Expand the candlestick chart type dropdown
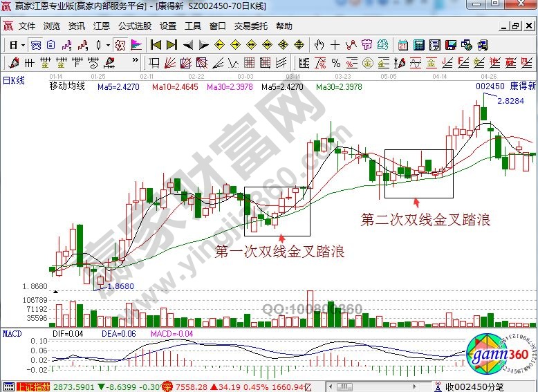This screenshot has height=392, width=538. [x=107, y=45]
